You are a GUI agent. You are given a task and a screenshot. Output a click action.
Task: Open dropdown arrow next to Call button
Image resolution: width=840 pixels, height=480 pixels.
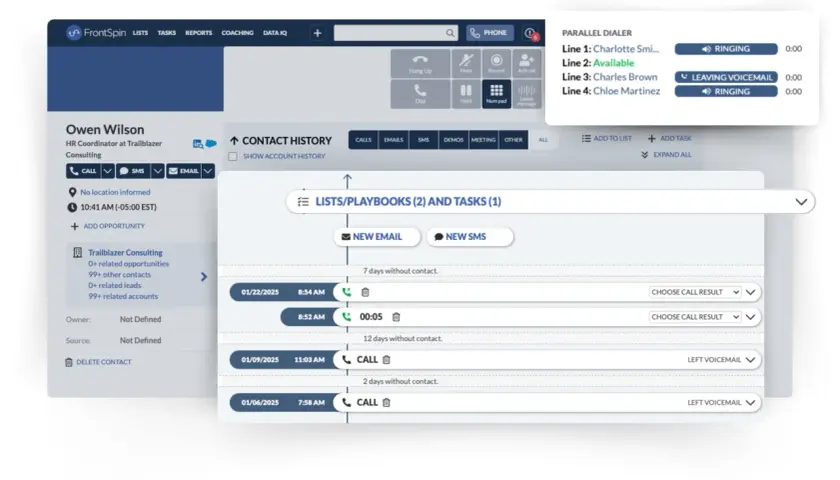point(107,171)
